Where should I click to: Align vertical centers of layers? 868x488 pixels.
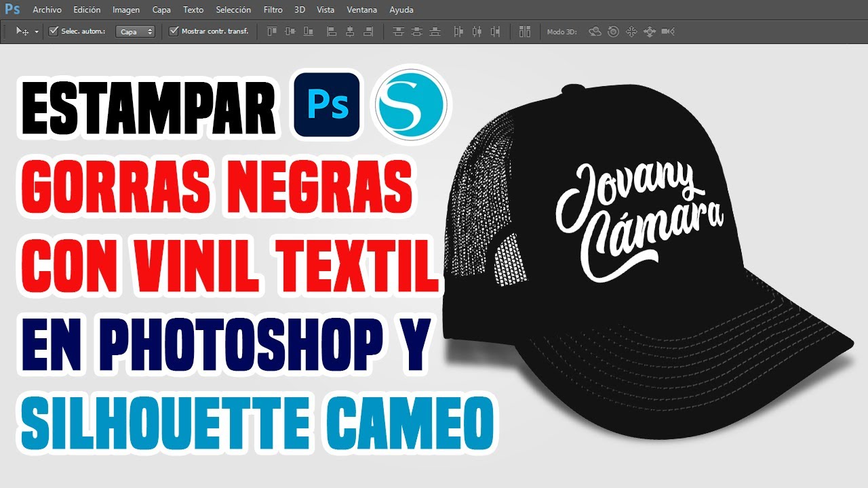290,31
